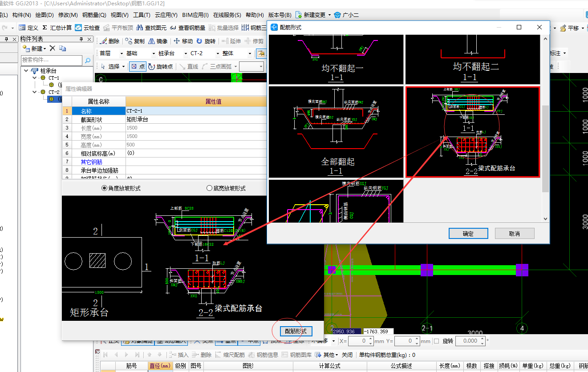
Task: Open 钢筋图库 rebar library
Action: (296, 355)
